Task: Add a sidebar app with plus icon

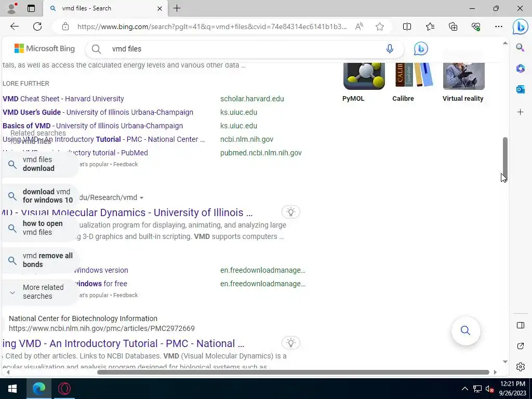Action: click(x=520, y=112)
